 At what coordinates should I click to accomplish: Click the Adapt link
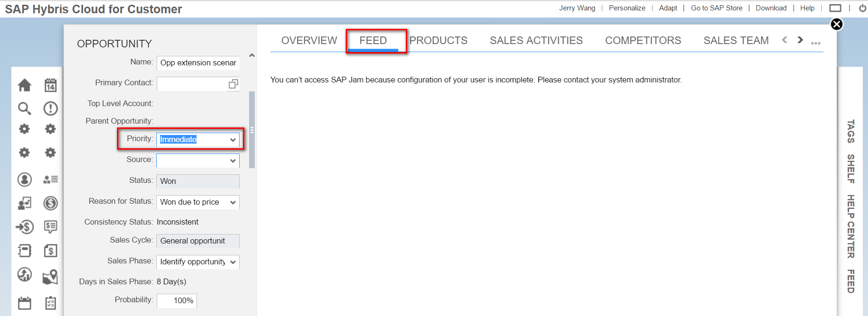[668, 8]
